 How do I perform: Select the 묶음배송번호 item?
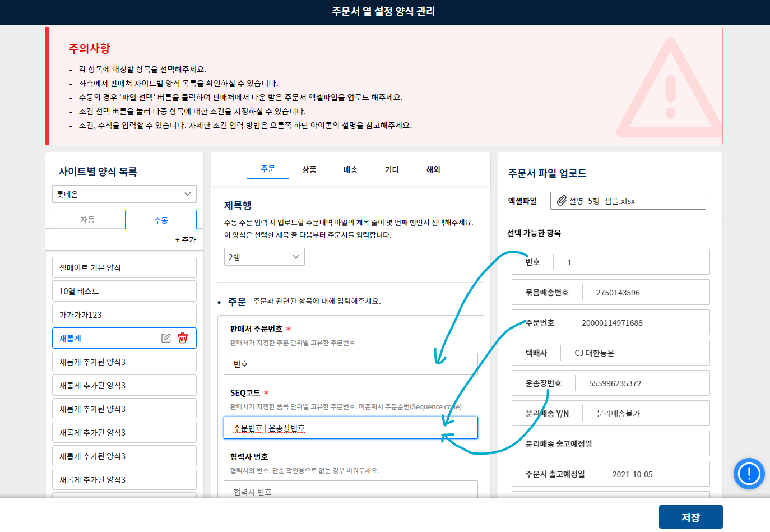(x=611, y=292)
